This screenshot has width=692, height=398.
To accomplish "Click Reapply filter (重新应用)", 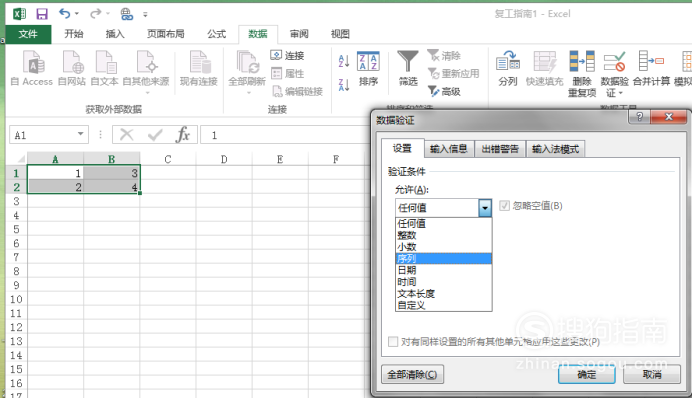I will 454,73.
